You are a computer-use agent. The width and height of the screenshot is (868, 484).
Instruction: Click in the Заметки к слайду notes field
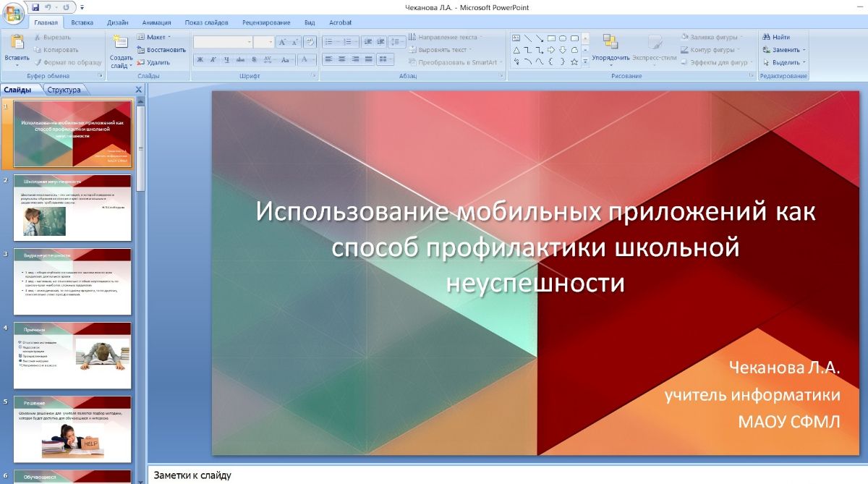point(506,475)
